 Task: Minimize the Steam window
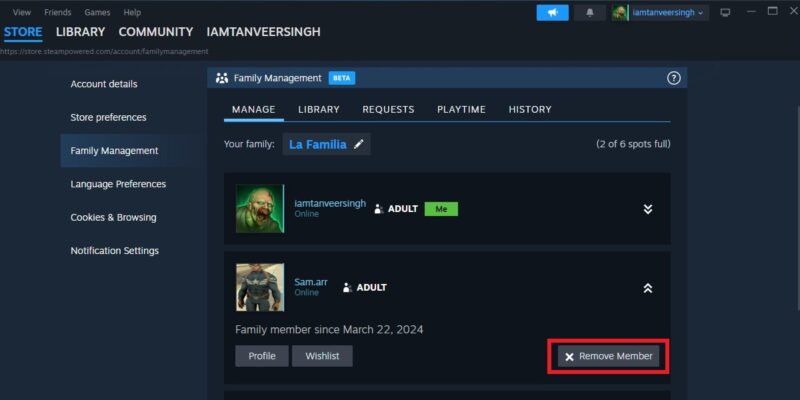(x=752, y=12)
